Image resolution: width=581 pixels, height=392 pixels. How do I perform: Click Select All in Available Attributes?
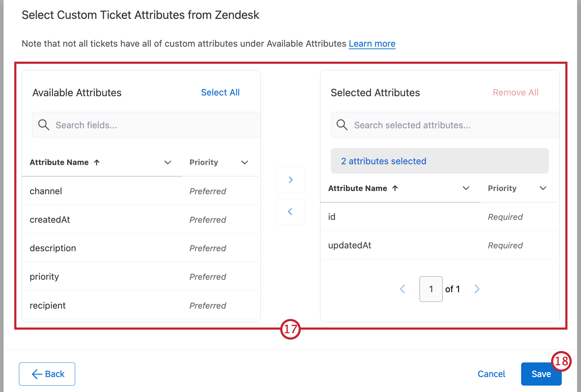[x=220, y=92]
